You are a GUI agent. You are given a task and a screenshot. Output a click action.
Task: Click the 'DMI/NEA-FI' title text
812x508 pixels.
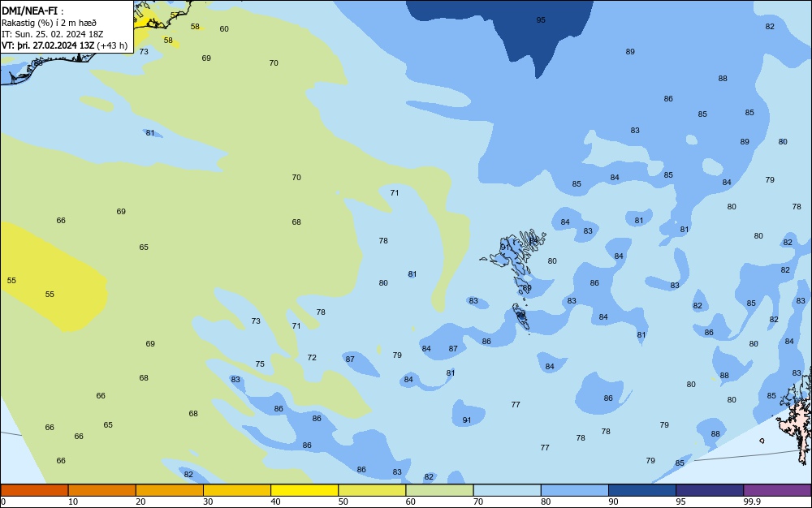29,11
